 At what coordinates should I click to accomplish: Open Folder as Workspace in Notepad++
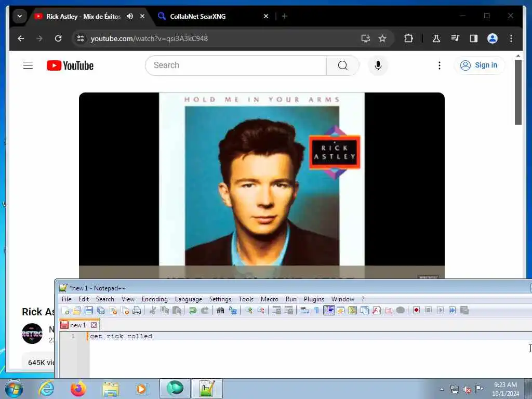[389, 311]
